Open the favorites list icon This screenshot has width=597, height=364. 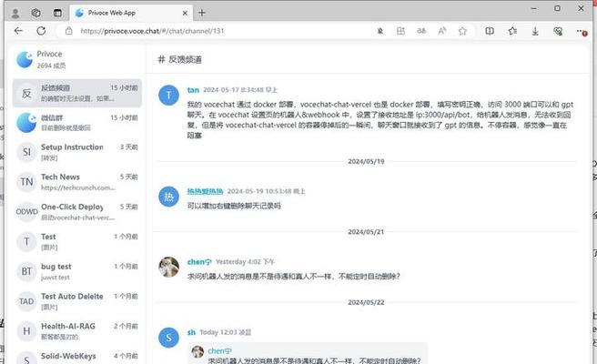512,31
